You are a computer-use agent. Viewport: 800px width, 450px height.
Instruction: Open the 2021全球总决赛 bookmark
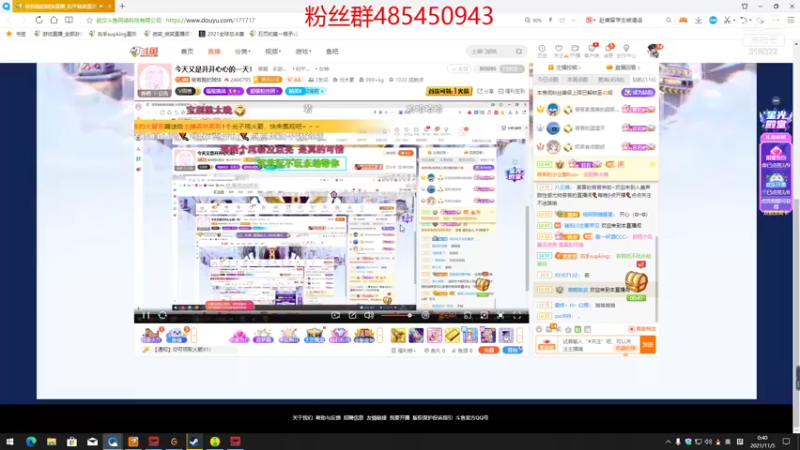tap(222, 34)
